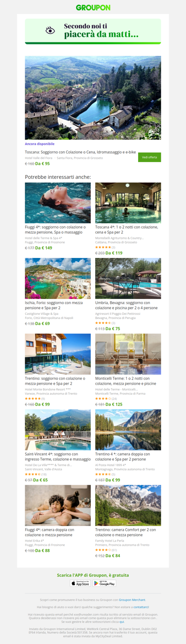186x644 pixels.
Task: Click the qui unsubscribe link
Action: (x=122, y=622)
